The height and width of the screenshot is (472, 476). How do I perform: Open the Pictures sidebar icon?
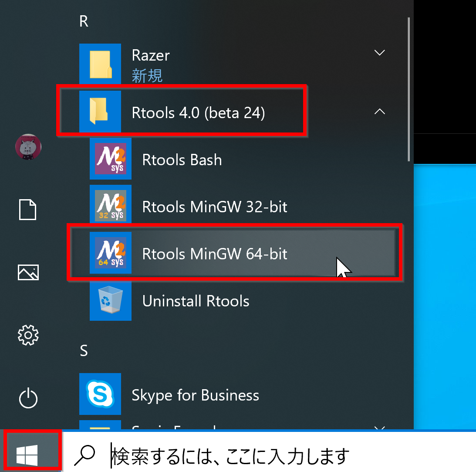click(28, 272)
